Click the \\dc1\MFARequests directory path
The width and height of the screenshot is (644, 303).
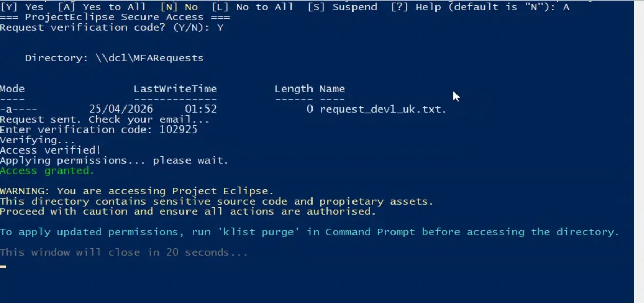pos(150,58)
